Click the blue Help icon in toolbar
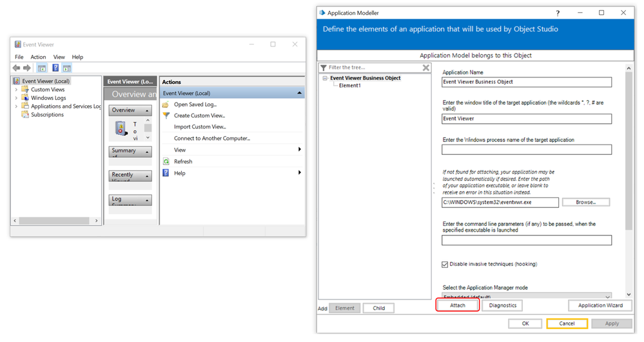The height and width of the screenshot is (342, 644). pyautogui.click(x=55, y=68)
